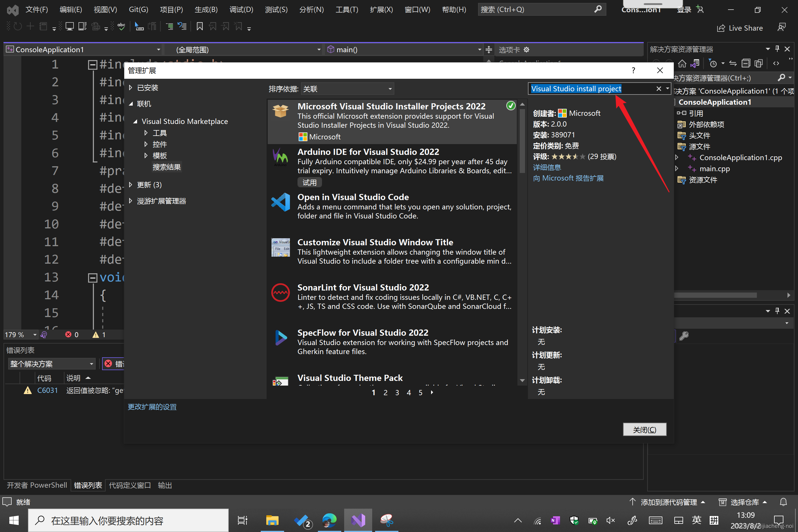
Task: Click the extension search input field
Action: [592, 89]
